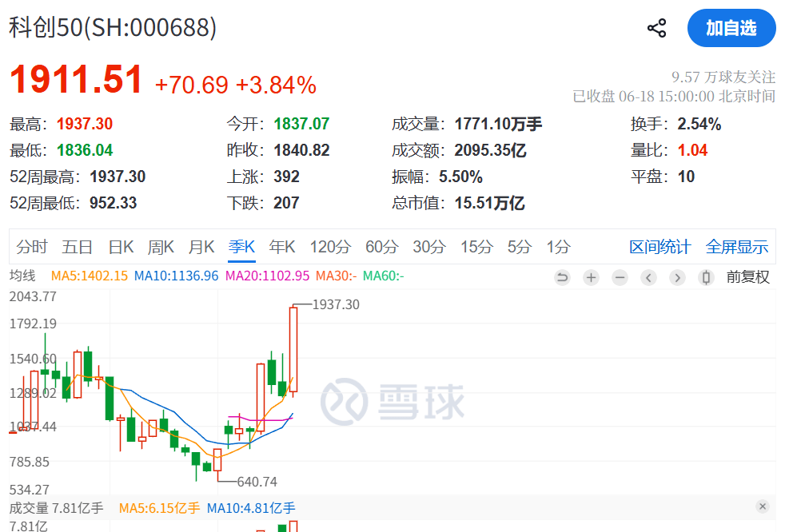Pan chart right with chevron icon
The width and height of the screenshot is (801, 532).
[x=677, y=278]
